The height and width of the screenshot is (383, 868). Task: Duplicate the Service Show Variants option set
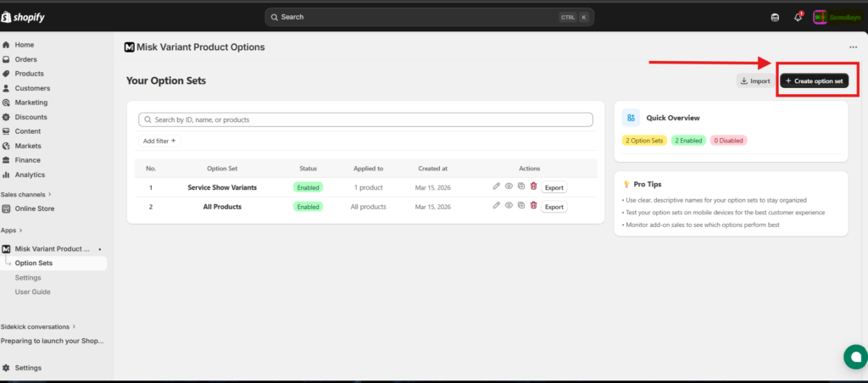(521, 186)
